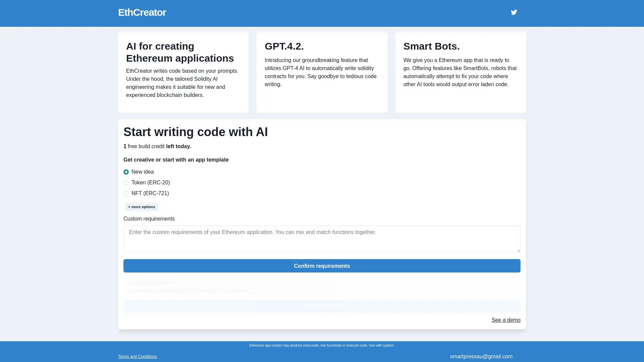Expand the "+ more options" list
Screen dimensions: 644x362
[141, 206]
